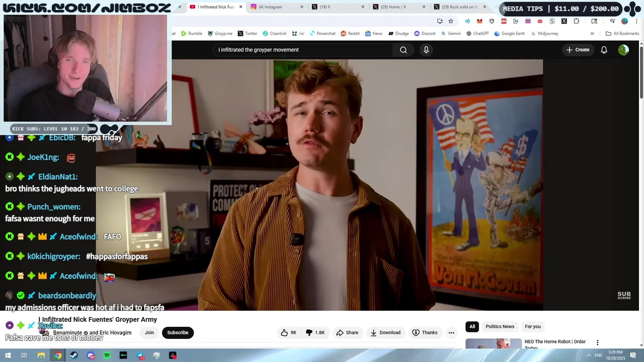Open File Explorer from taskbar
This screenshot has width=644, height=362.
point(41,355)
